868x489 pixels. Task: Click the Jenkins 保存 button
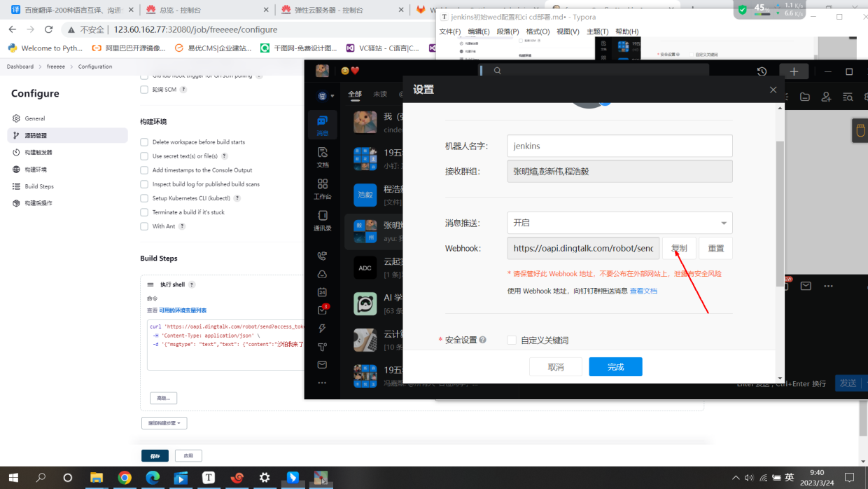pos(155,455)
